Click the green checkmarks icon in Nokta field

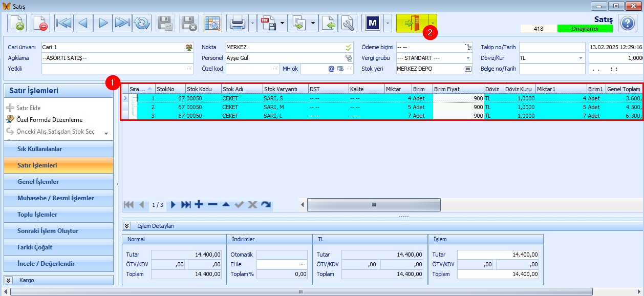(349, 47)
